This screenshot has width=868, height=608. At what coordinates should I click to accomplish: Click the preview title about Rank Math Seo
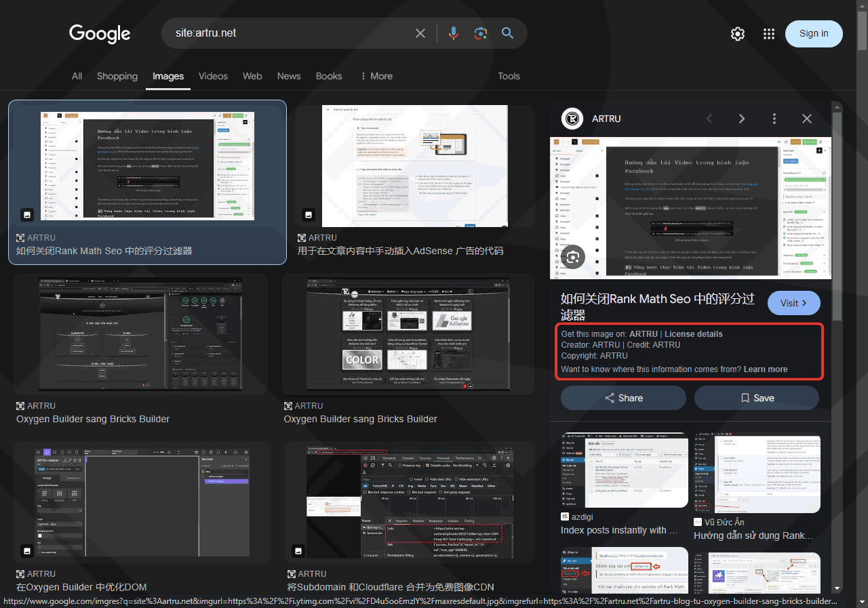(658, 306)
